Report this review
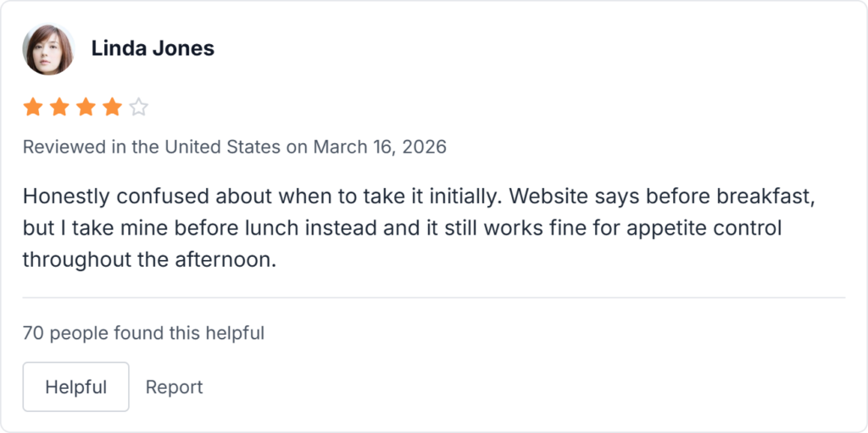 pos(174,387)
